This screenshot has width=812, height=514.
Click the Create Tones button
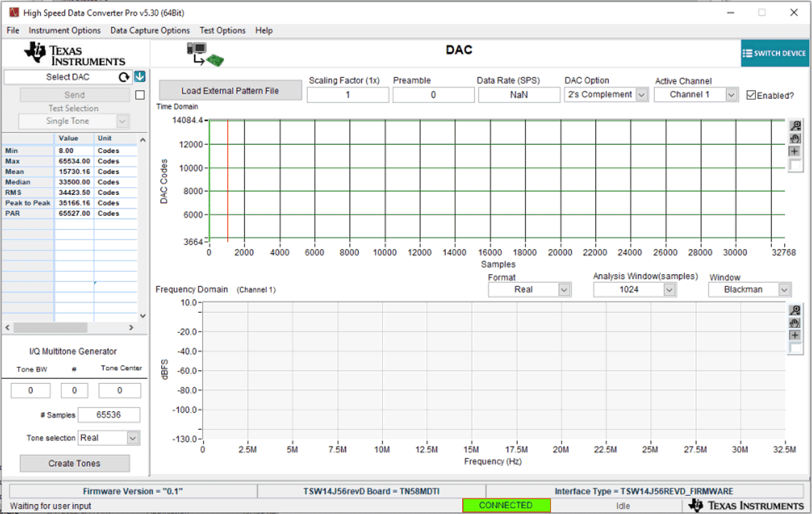(74, 463)
